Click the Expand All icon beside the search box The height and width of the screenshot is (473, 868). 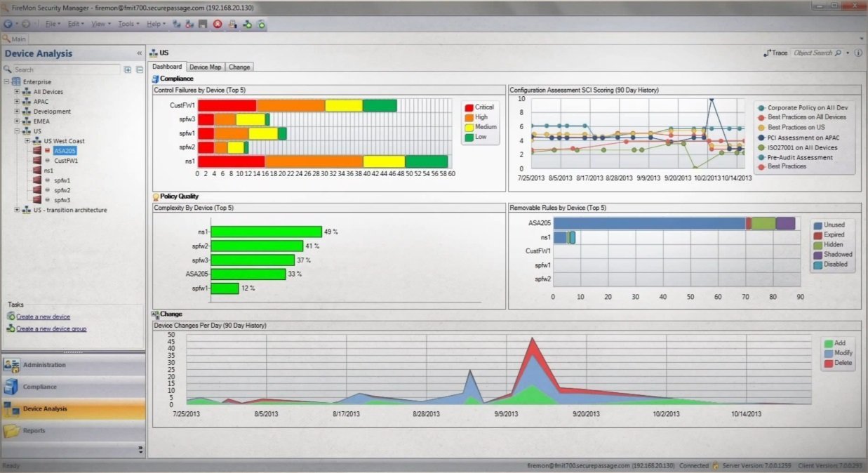(127, 69)
